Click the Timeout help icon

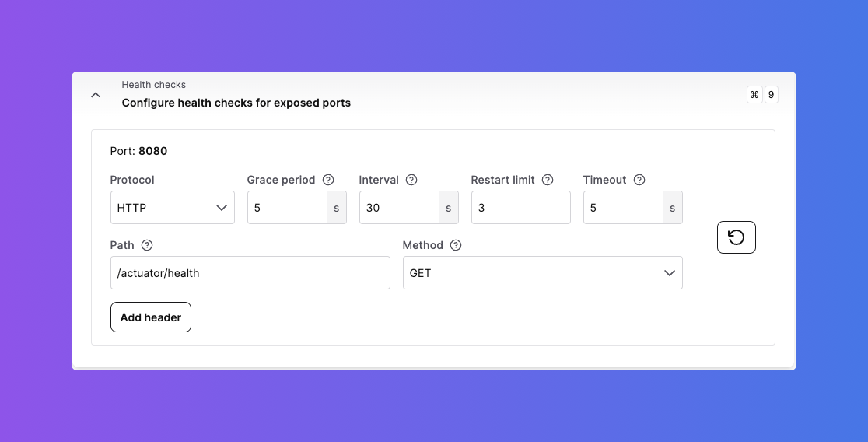coord(639,180)
